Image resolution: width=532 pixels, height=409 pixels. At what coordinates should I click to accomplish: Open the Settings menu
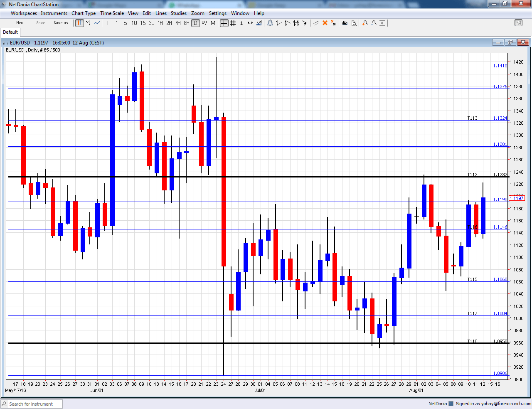(x=218, y=13)
